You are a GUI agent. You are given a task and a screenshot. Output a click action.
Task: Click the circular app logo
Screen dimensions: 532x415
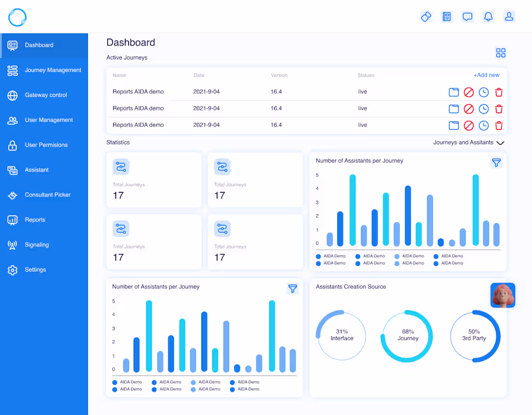pos(17,17)
